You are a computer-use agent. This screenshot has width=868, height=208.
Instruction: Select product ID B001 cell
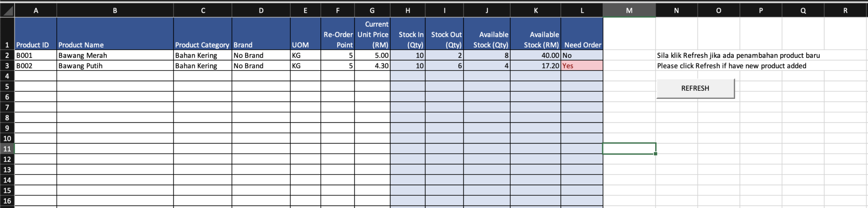point(36,55)
